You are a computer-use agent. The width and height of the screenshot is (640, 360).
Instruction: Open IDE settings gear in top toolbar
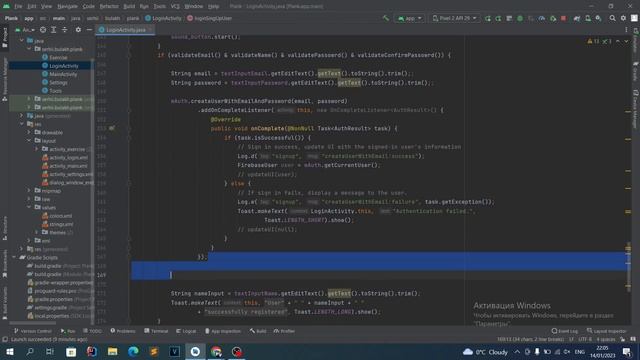click(x=623, y=18)
